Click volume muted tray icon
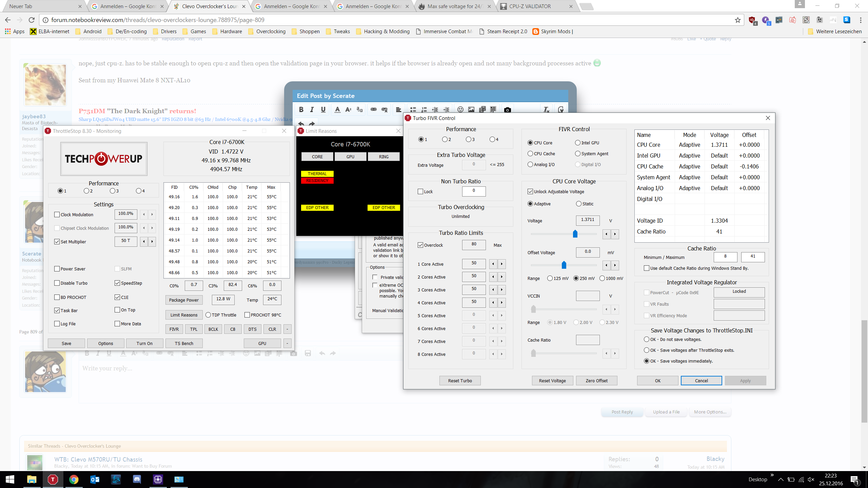This screenshot has width=868, height=488. 811,480
